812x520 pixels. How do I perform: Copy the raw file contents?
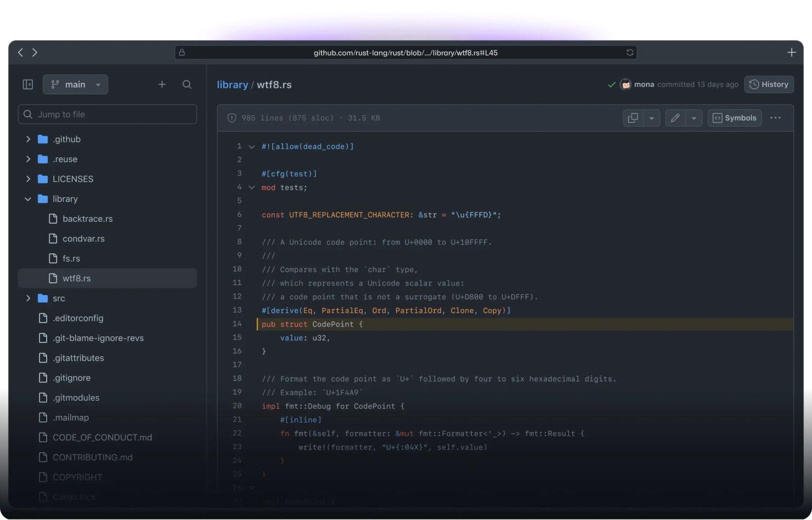(633, 118)
